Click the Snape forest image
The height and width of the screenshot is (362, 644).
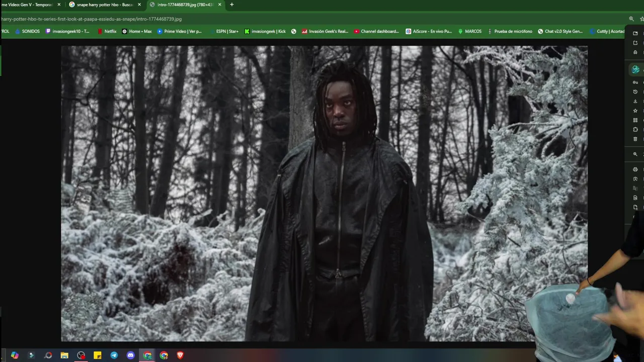pyautogui.click(x=324, y=194)
